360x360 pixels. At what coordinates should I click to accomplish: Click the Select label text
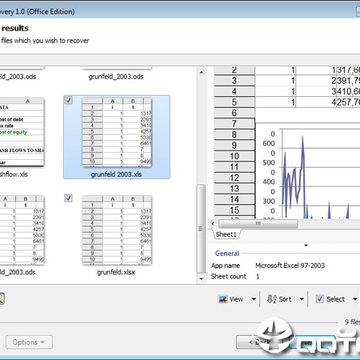336,299
